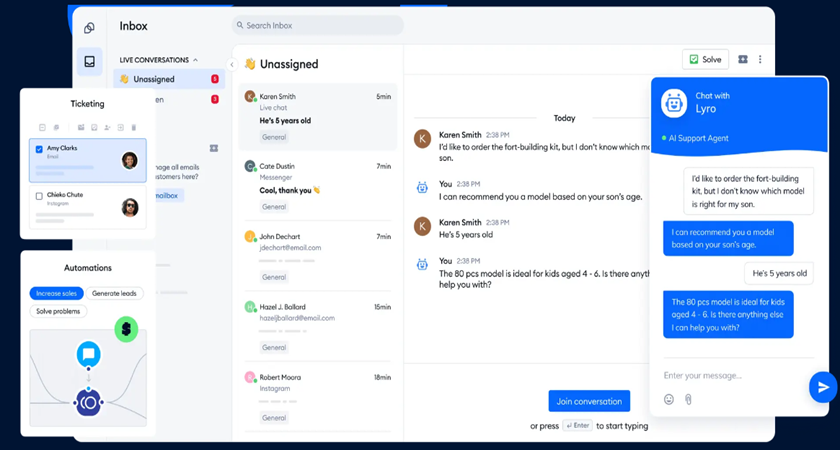Click 'I can recommend you a model' Lyro bubble
The height and width of the screenshot is (450, 840).
(x=728, y=238)
